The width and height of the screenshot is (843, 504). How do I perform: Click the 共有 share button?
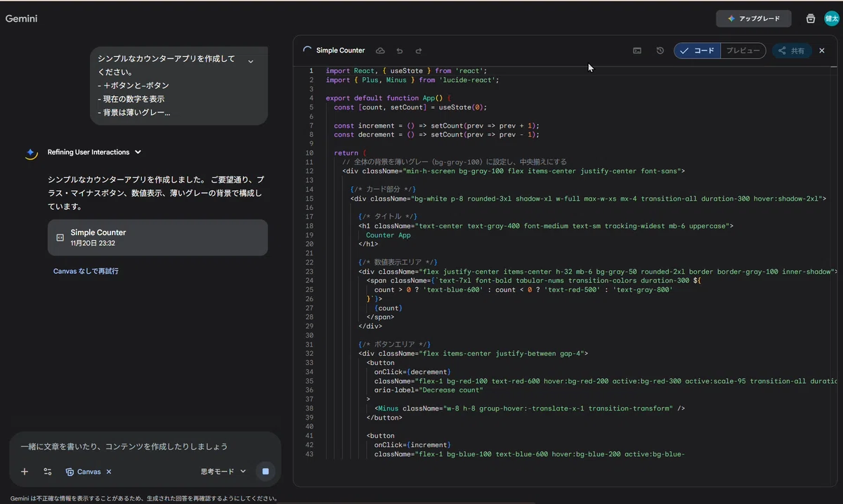pyautogui.click(x=792, y=51)
